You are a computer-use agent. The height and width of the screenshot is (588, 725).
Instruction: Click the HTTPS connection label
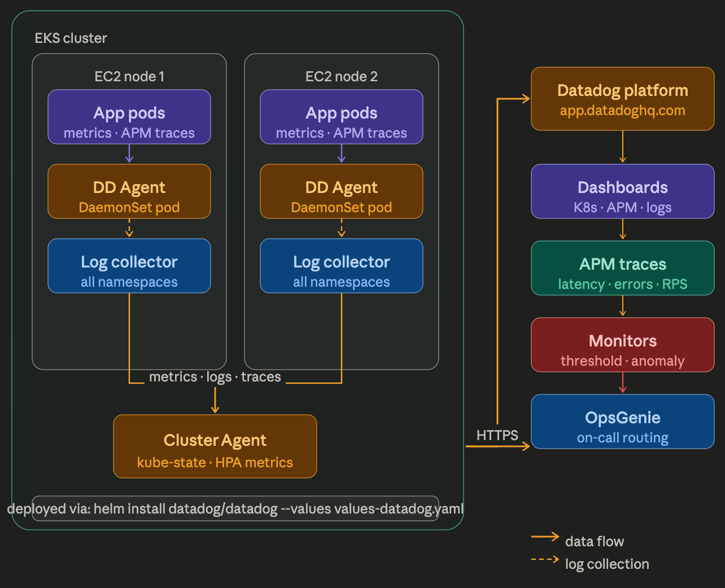pos(497,435)
